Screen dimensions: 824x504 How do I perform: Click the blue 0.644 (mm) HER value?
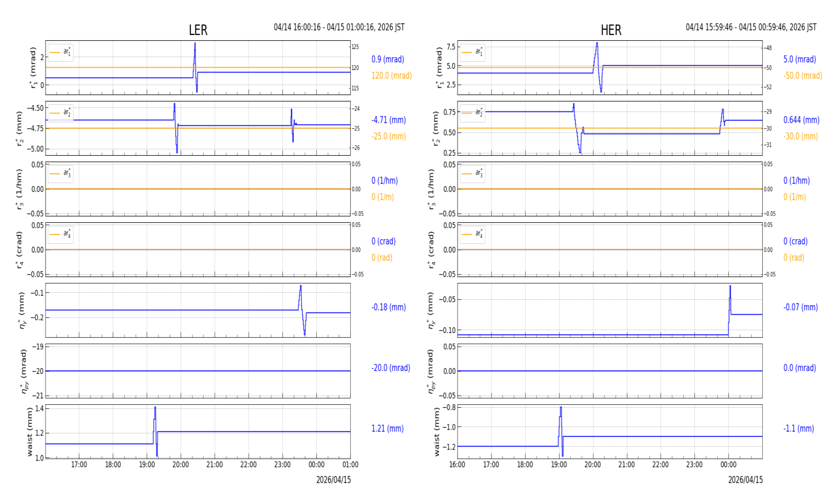[801, 120]
